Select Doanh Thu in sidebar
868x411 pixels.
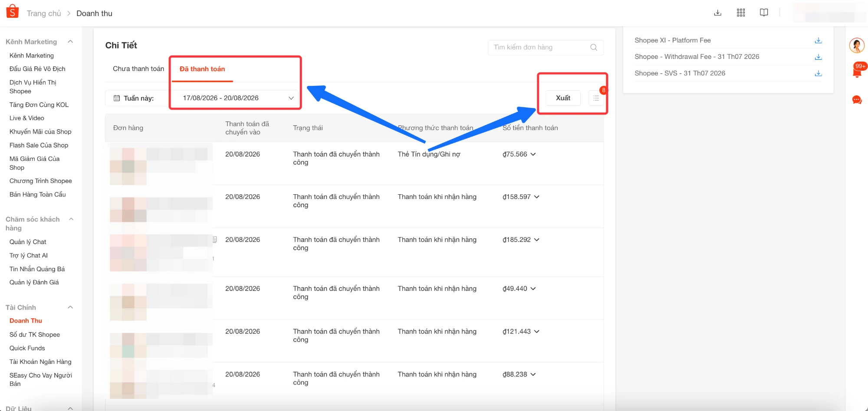point(26,321)
